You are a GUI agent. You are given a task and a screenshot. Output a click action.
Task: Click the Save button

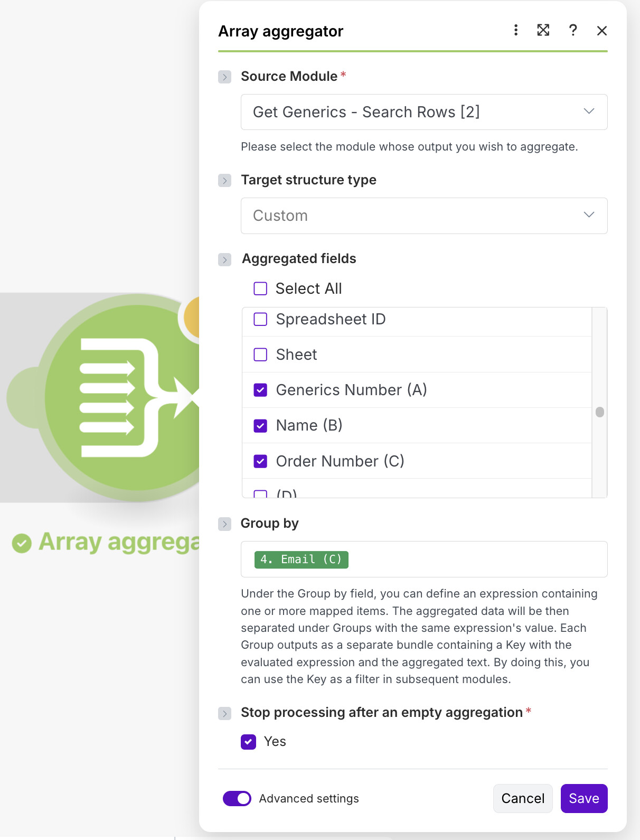583,798
